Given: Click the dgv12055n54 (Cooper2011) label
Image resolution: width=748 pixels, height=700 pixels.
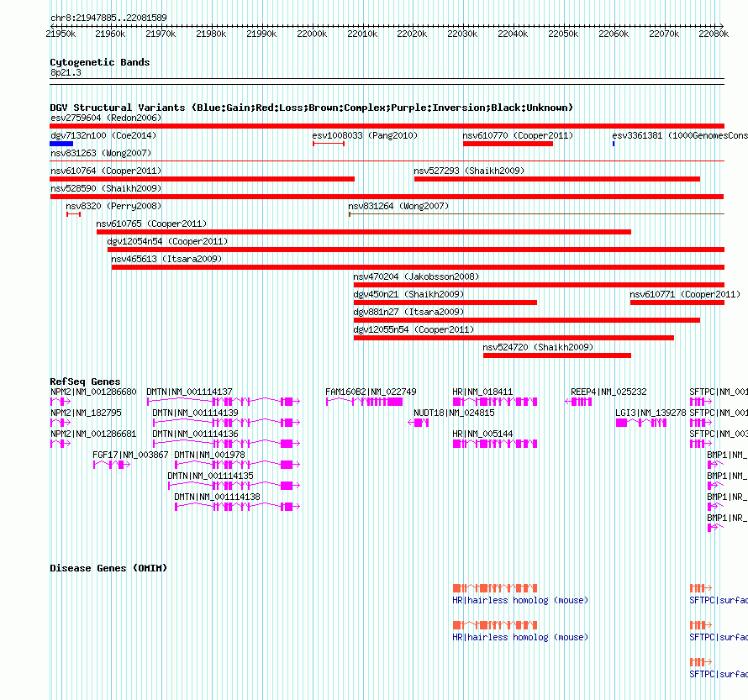Looking at the screenshot, I should [x=414, y=329].
